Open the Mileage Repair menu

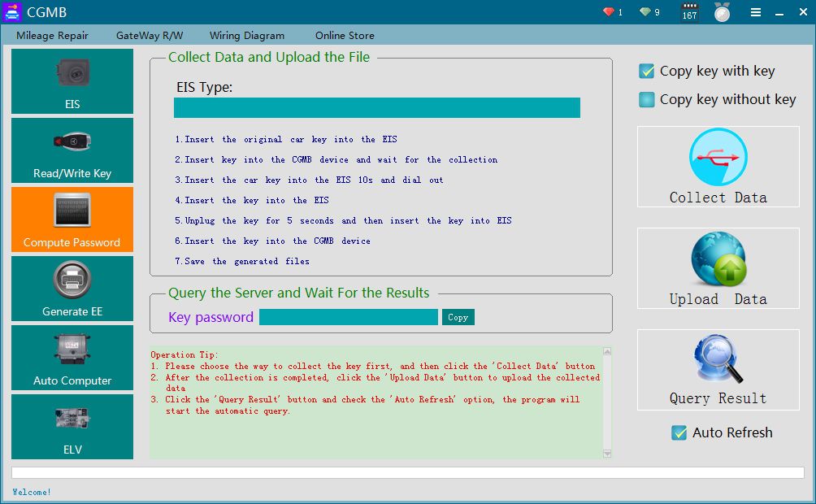click(x=54, y=36)
